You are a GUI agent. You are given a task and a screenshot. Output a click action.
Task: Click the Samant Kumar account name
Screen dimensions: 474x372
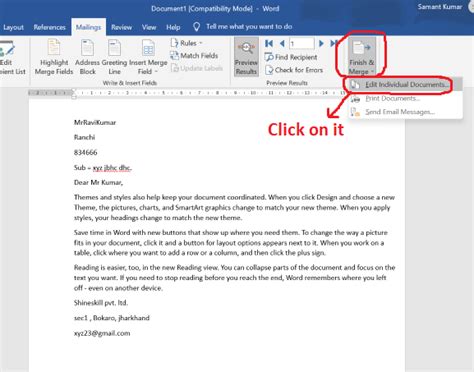tap(440, 7)
